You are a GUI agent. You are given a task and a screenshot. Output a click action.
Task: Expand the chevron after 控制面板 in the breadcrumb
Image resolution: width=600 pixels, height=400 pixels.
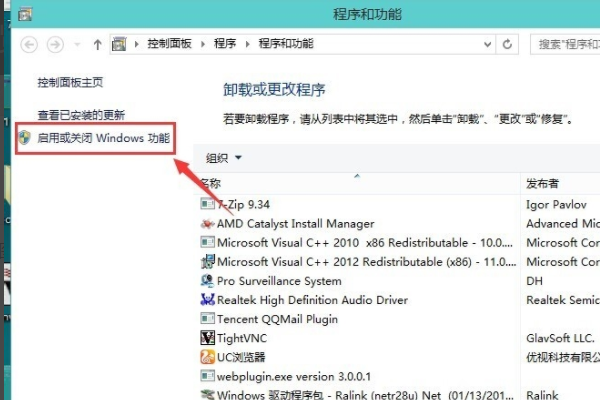click(204, 45)
